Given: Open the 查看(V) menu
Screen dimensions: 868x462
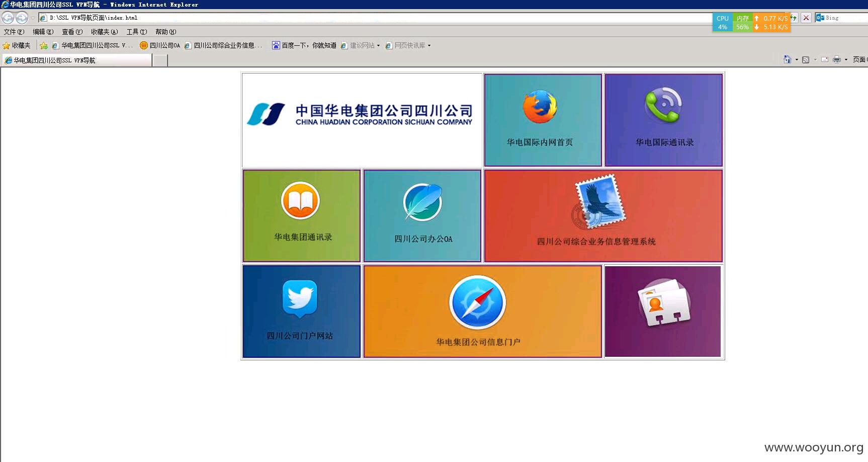Looking at the screenshot, I should click(72, 32).
